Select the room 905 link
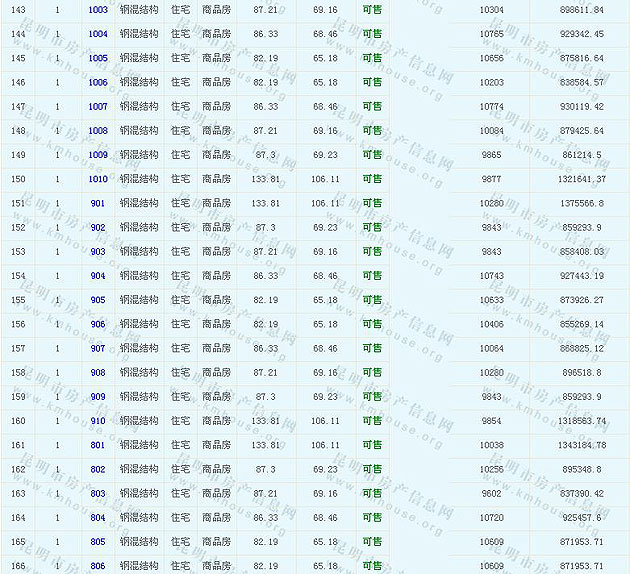This screenshot has width=630, height=574. (x=97, y=300)
